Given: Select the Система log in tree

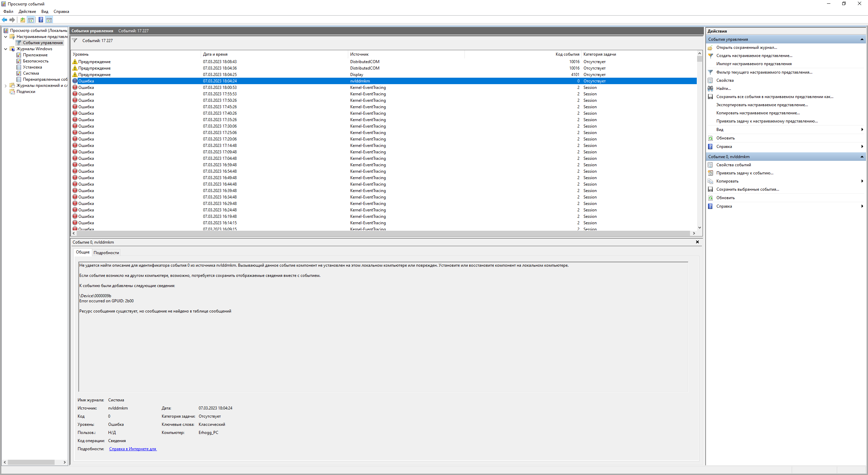Looking at the screenshot, I should click(31, 73).
